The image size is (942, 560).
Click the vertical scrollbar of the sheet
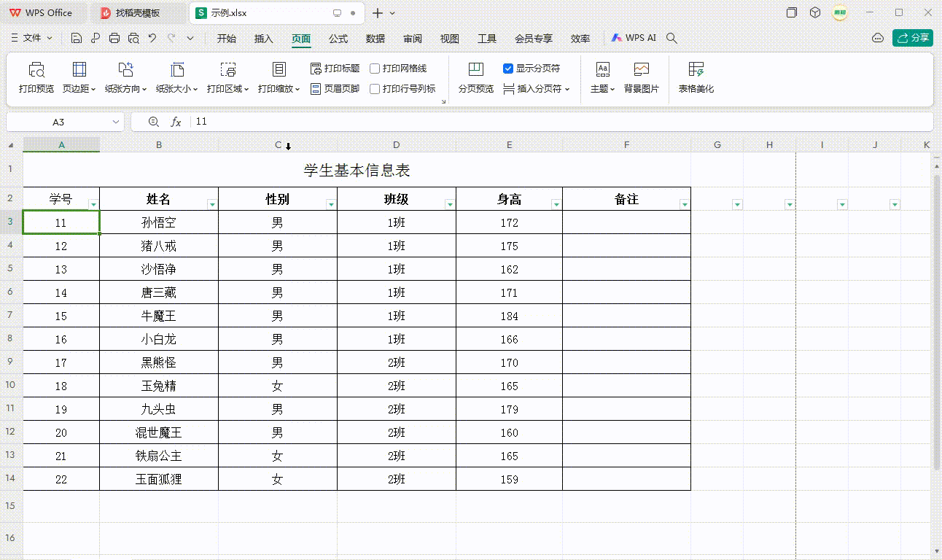[937, 321]
